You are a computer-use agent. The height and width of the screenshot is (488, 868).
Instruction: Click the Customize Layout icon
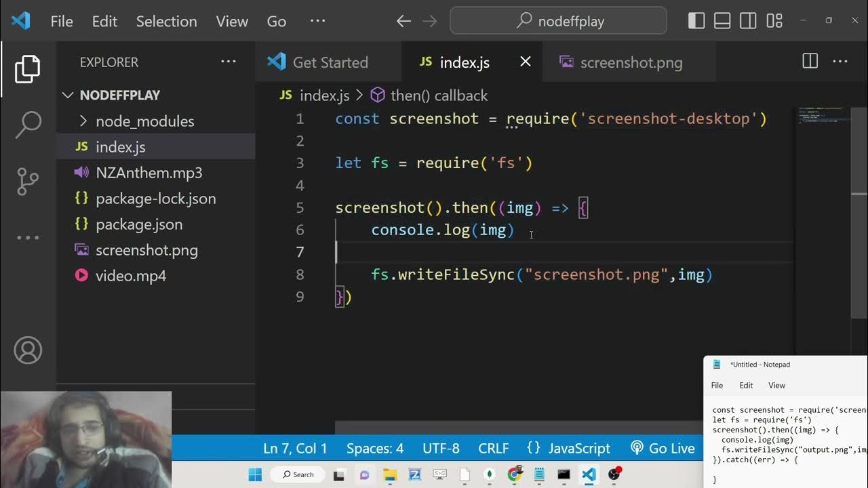click(x=774, y=21)
